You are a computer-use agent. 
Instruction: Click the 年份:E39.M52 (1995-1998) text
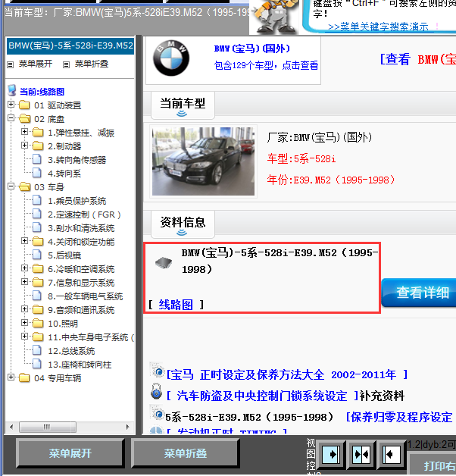coord(331,180)
